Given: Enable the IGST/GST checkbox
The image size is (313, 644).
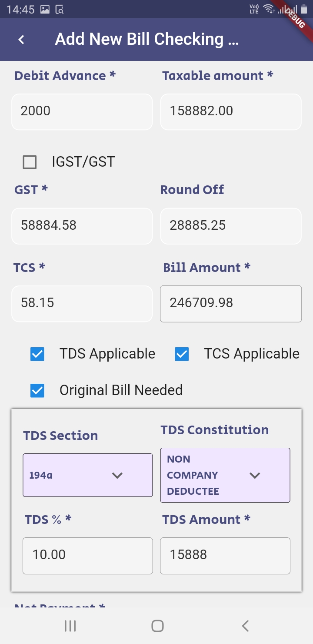Looking at the screenshot, I should [x=30, y=162].
